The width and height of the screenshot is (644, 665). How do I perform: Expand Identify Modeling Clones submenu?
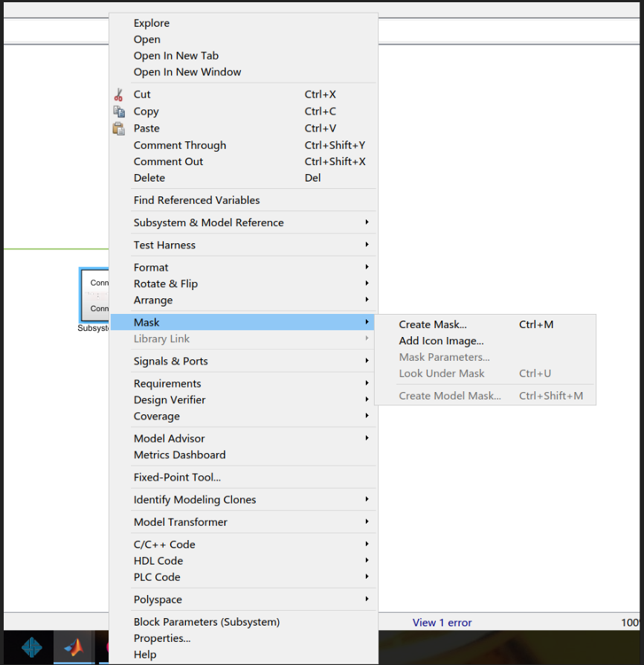tap(243, 500)
